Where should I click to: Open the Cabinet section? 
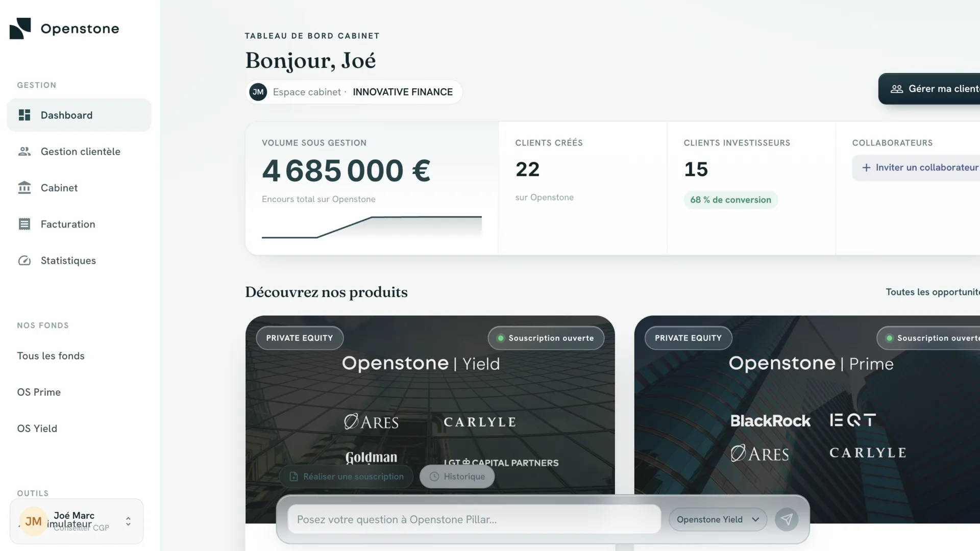(x=79, y=188)
